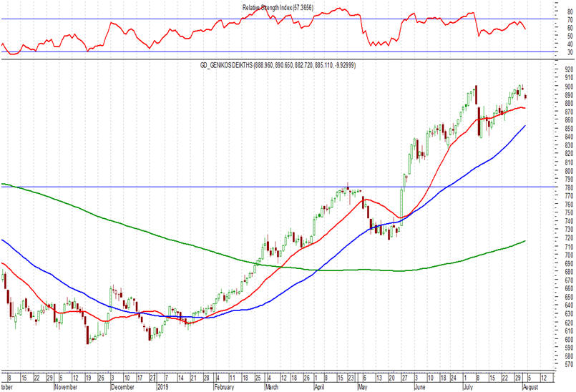Select the RSI 30 level label

pos(570,52)
